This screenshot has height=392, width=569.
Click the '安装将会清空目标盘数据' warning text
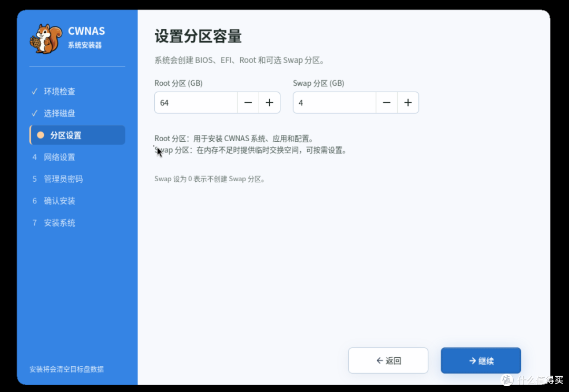(x=66, y=369)
